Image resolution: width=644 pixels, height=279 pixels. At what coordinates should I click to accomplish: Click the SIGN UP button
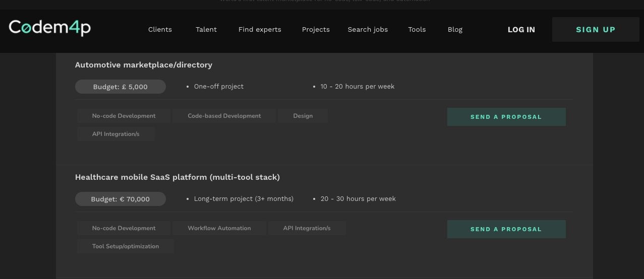pyautogui.click(x=596, y=30)
